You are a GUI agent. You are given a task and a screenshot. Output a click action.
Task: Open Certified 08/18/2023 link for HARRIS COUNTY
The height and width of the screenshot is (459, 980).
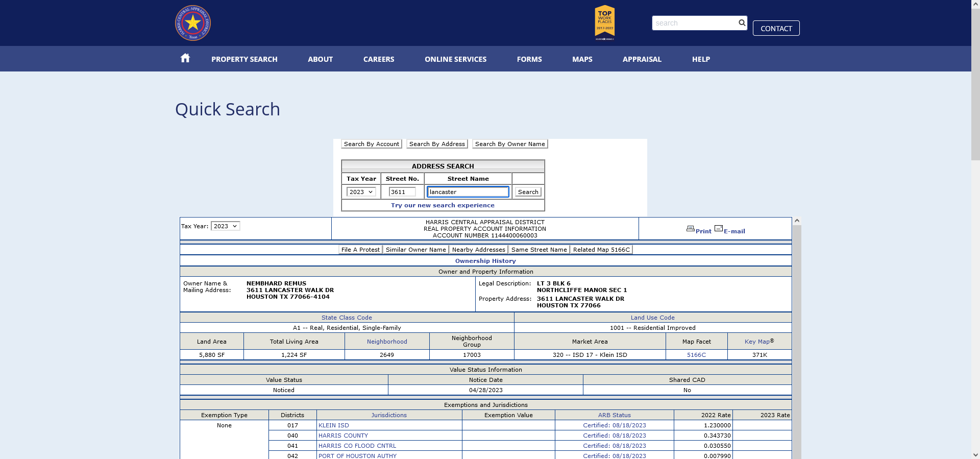click(615, 436)
